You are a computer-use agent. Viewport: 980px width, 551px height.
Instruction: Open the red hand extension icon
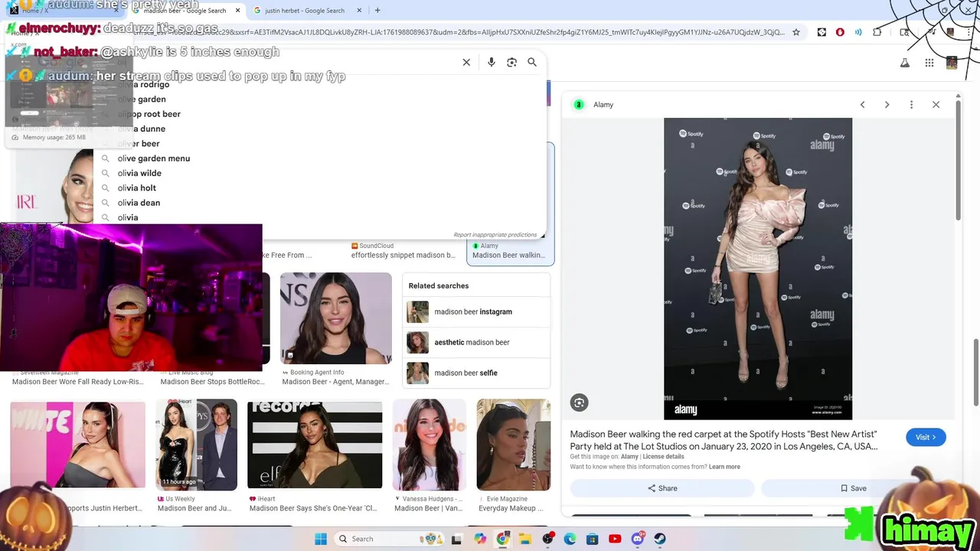pyautogui.click(x=840, y=33)
